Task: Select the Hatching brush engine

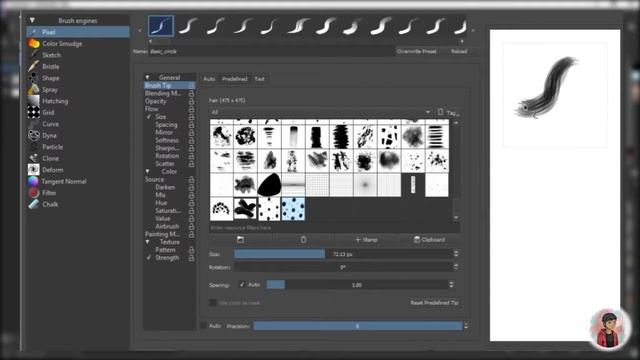Action: 78,101
